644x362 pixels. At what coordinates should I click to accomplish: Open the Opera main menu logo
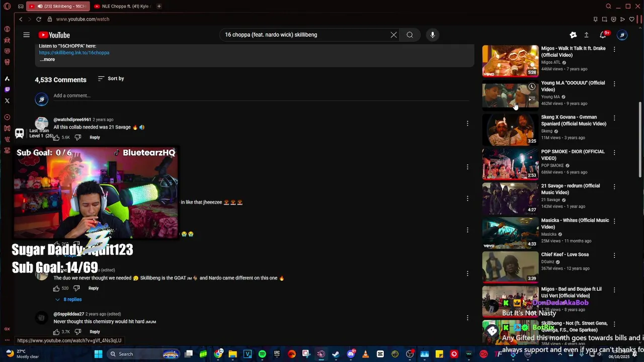(x=7, y=6)
